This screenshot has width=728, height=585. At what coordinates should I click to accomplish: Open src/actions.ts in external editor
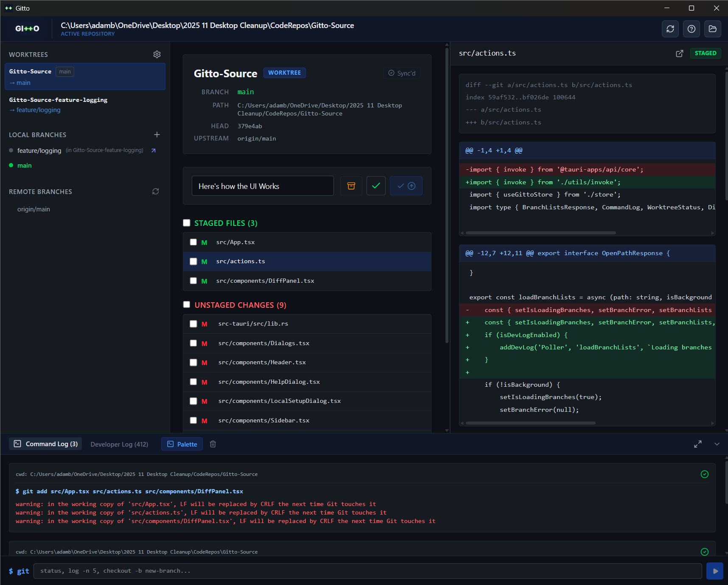(x=680, y=53)
